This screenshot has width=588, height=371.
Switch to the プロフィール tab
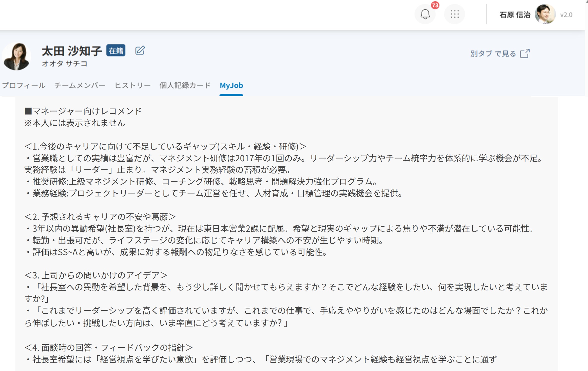24,86
